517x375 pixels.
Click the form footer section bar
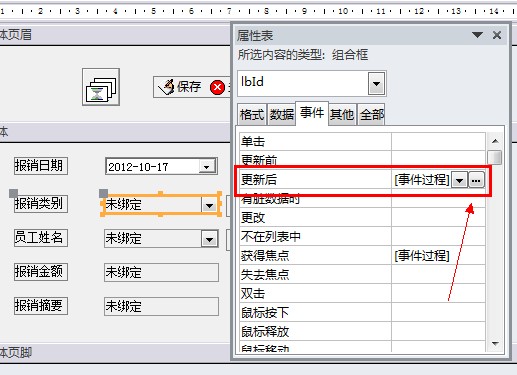(115, 353)
